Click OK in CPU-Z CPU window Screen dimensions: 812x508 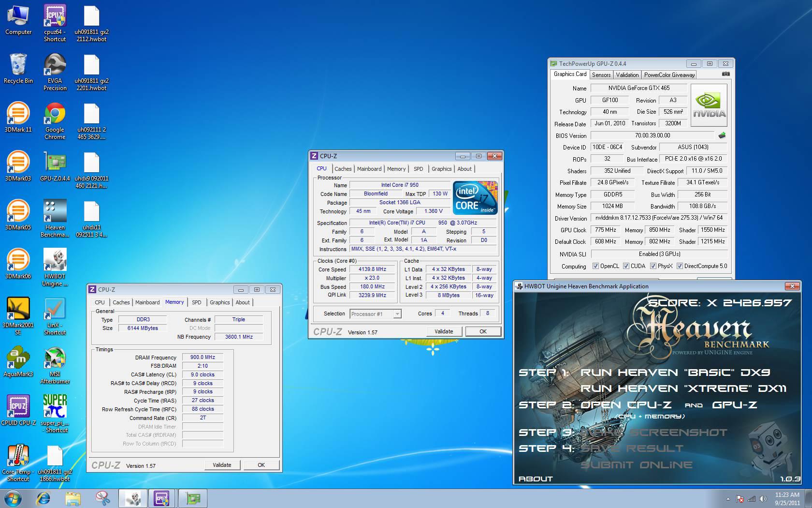(483, 331)
